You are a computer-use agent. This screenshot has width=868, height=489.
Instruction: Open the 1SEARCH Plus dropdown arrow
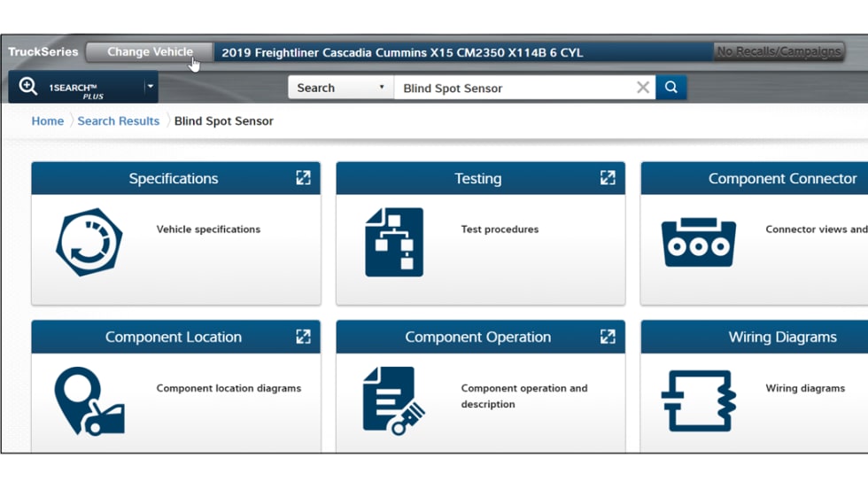[x=151, y=87]
